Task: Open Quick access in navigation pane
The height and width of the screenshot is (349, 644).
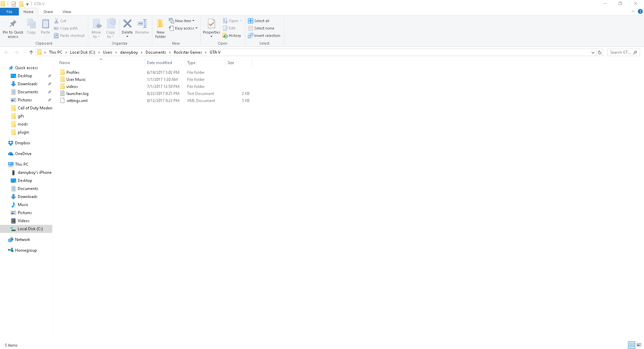Action: click(x=26, y=68)
